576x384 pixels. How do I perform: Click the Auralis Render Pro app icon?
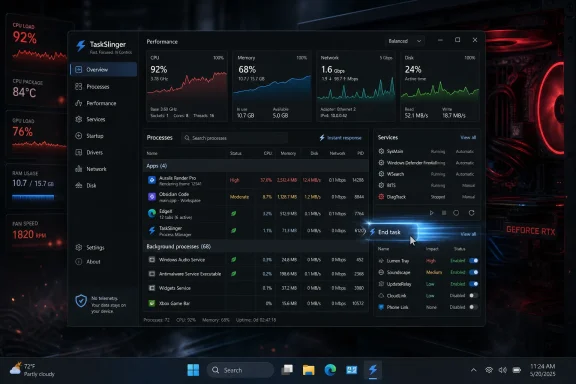pyautogui.click(x=152, y=180)
